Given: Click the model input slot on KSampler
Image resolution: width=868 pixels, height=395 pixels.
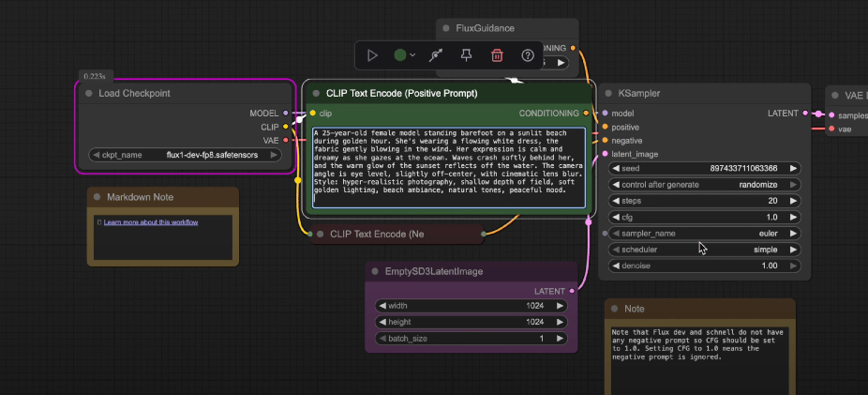Looking at the screenshot, I should 605,113.
